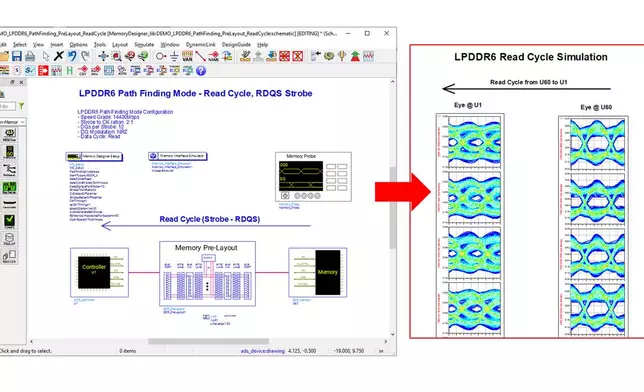Open the blue question mark Help icon
The image size is (644, 392).
pos(200,71)
